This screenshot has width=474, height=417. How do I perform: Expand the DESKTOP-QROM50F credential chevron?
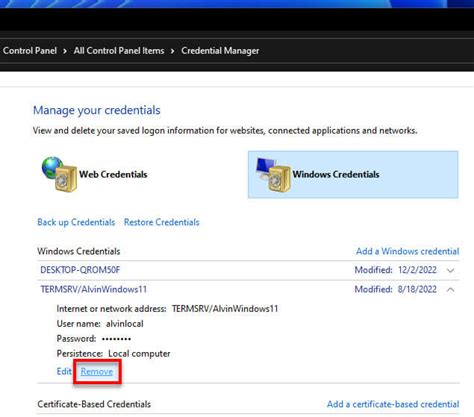click(450, 270)
